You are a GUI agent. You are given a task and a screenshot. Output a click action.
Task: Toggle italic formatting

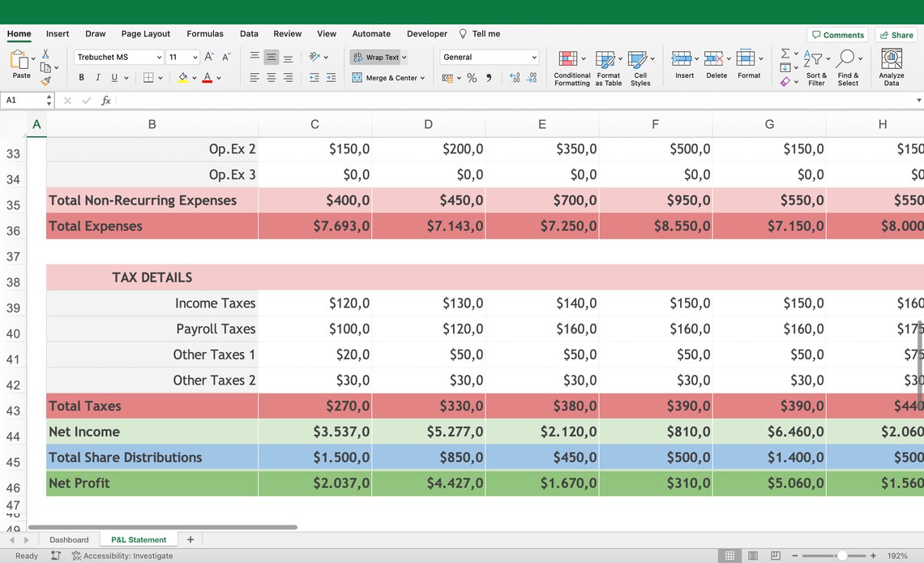[97, 77]
